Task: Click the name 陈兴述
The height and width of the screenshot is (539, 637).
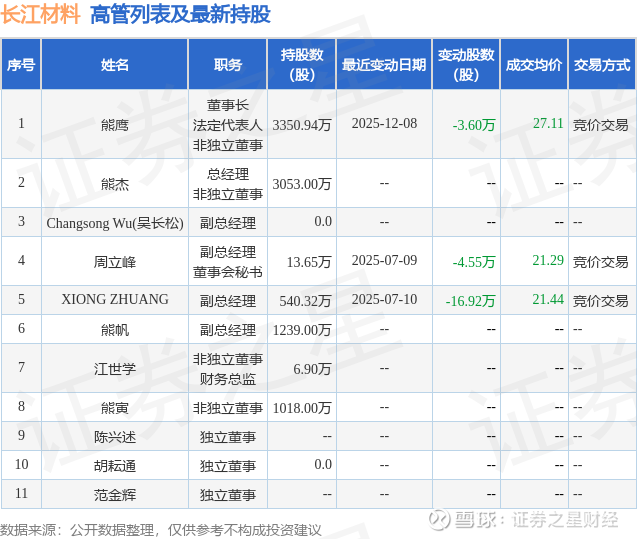Action: click(115, 437)
